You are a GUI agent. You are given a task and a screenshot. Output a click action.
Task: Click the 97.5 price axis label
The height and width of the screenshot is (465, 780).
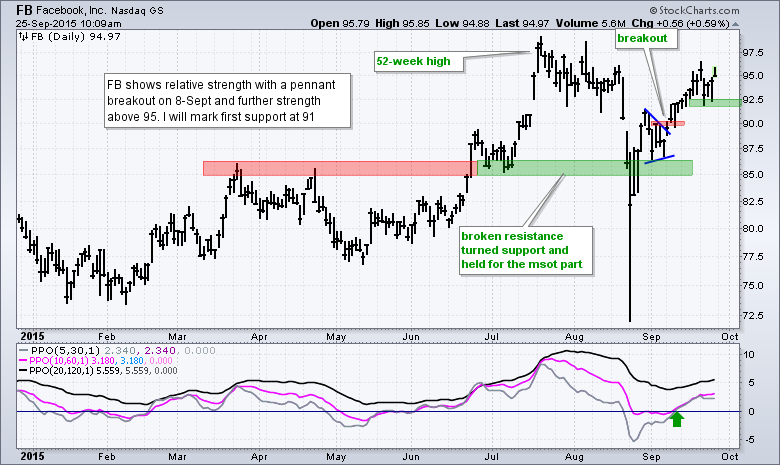[753, 53]
